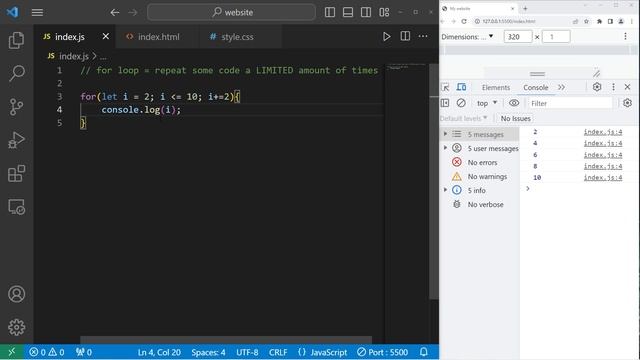The width and height of the screenshot is (640, 360).
Task: Click the width field showing 320
Action: 518,37
